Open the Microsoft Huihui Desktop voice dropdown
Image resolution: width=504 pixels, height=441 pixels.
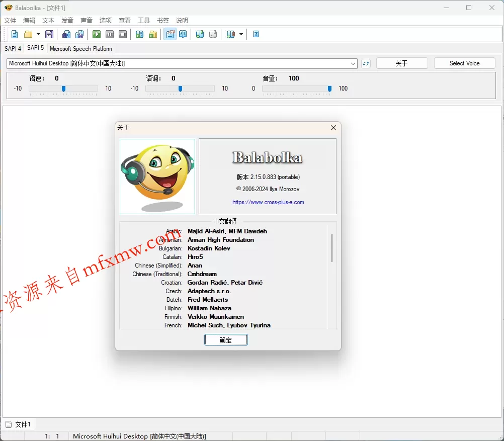182,63
